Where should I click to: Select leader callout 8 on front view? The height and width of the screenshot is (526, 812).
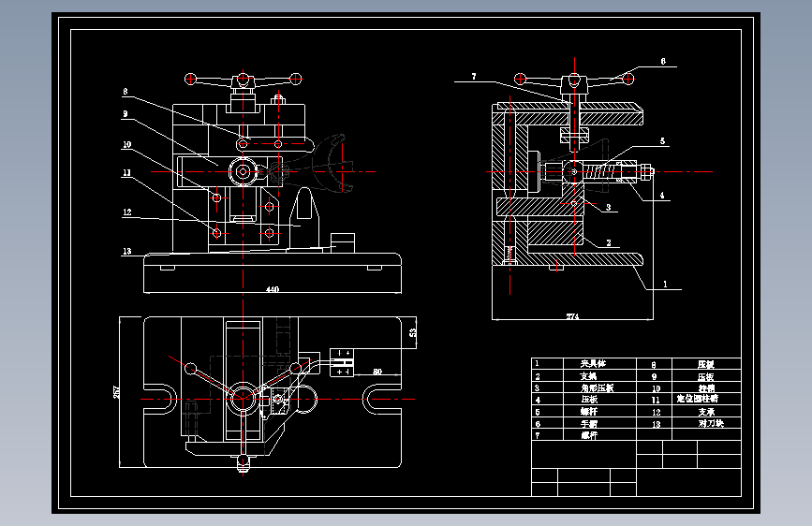point(125,92)
